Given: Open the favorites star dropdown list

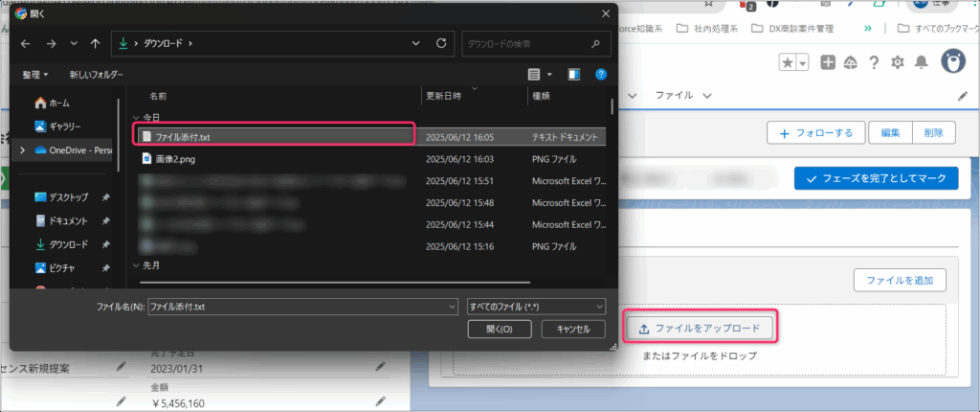Looking at the screenshot, I should (803, 62).
